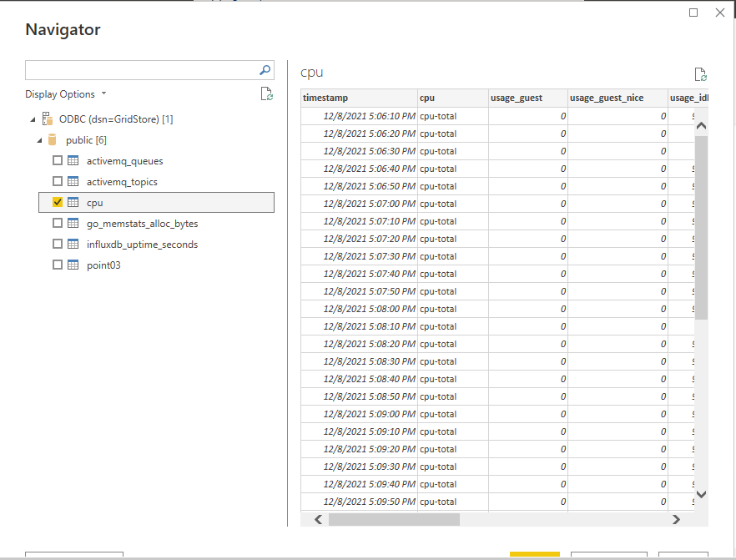Collapse the ODBC (dsn=GridStore) node
The image size is (736, 560).
point(32,120)
